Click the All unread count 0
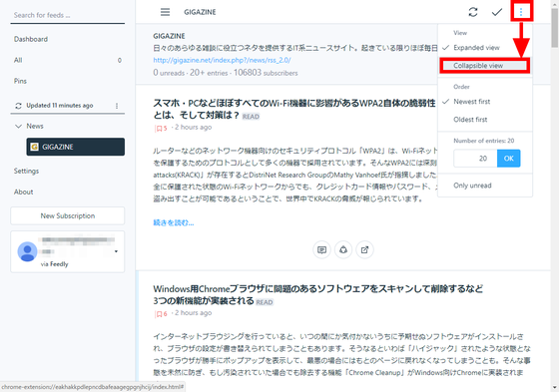This screenshot has width=559, height=392. [120, 60]
